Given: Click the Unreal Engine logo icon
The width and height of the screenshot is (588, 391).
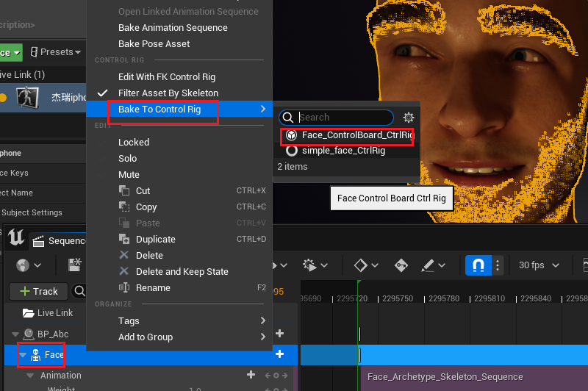Looking at the screenshot, I should 16,237.
